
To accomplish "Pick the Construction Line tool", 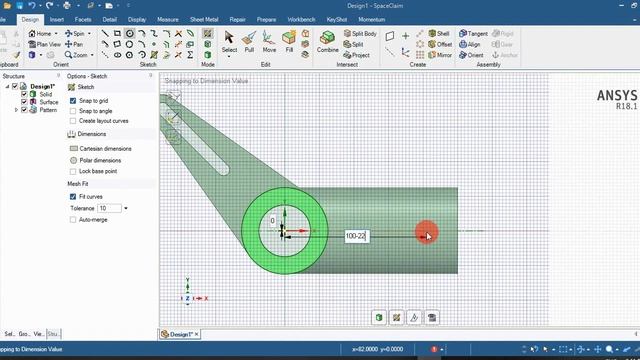I will point(105,55).
